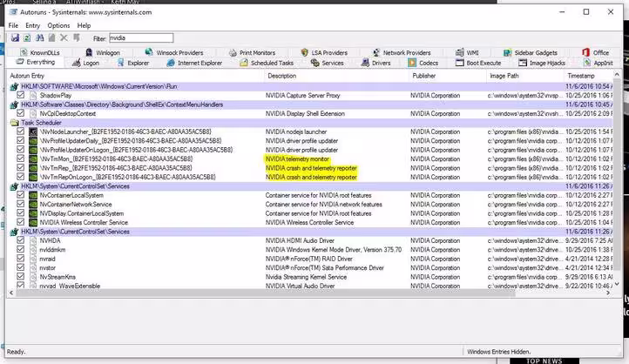The height and width of the screenshot is (364, 629).
Task: Switch to the Drivers tab
Action: point(375,63)
